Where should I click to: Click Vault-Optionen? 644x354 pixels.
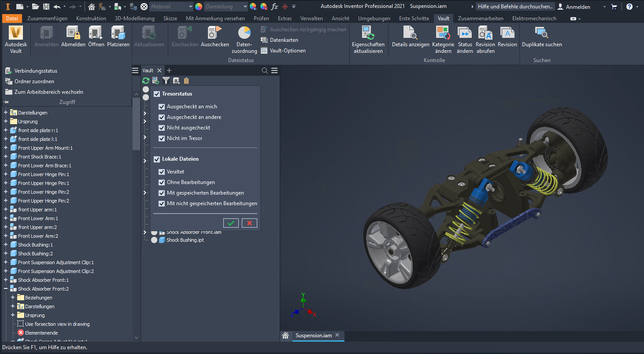pos(283,51)
